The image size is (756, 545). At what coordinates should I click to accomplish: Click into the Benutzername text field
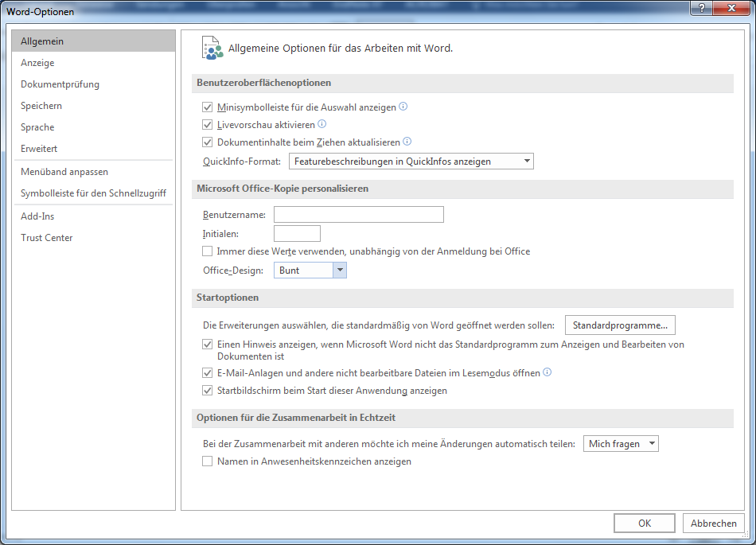[358, 214]
